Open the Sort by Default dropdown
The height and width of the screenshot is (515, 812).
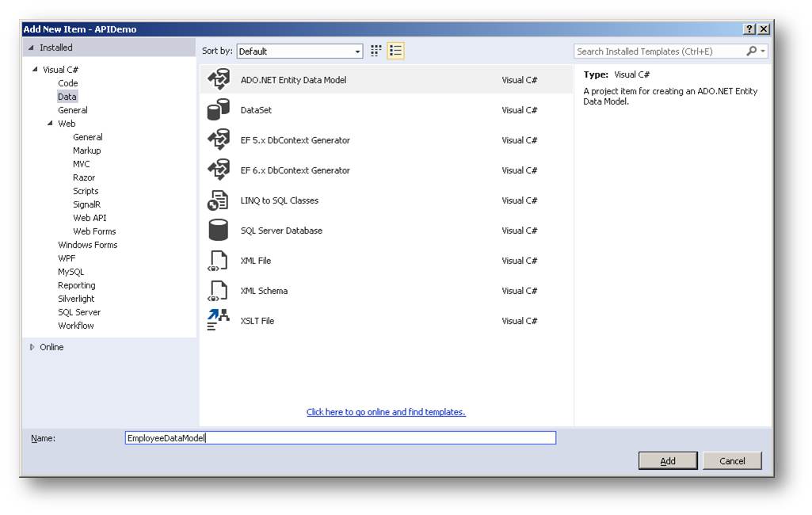pos(299,51)
